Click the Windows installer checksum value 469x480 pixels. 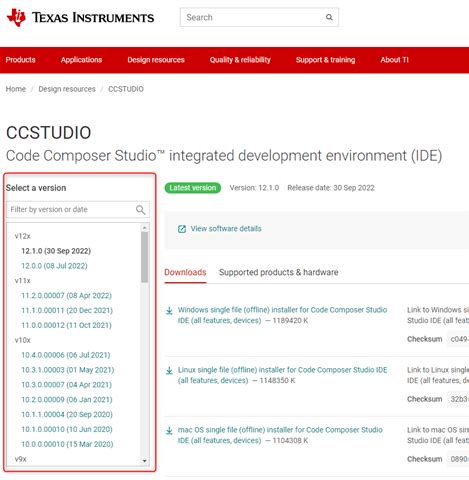click(458, 339)
